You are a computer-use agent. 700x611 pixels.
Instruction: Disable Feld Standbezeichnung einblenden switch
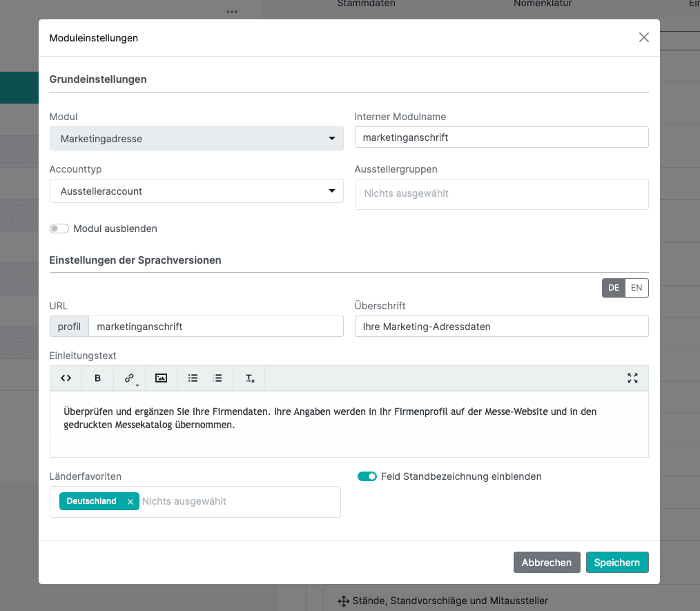click(367, 476)
